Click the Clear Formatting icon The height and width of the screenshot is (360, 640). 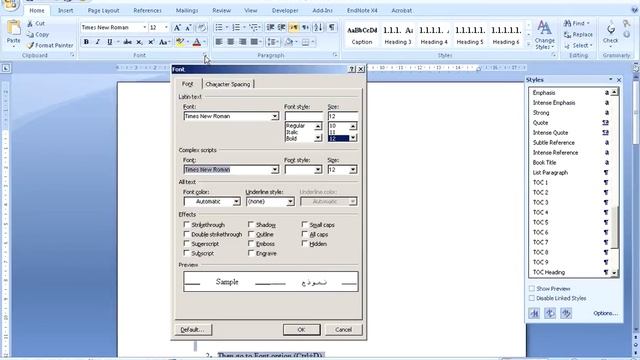pyautogui.click(x=201, y=28)
